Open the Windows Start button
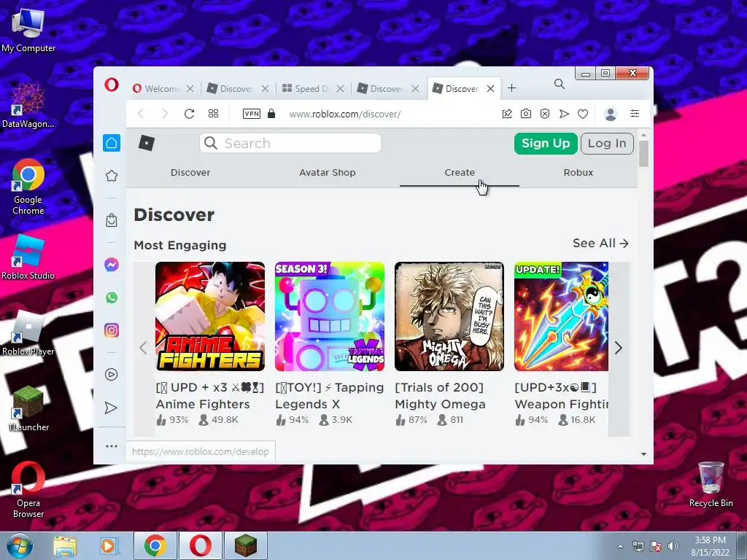This screenshot has height=560, width=747. point(18,545)
